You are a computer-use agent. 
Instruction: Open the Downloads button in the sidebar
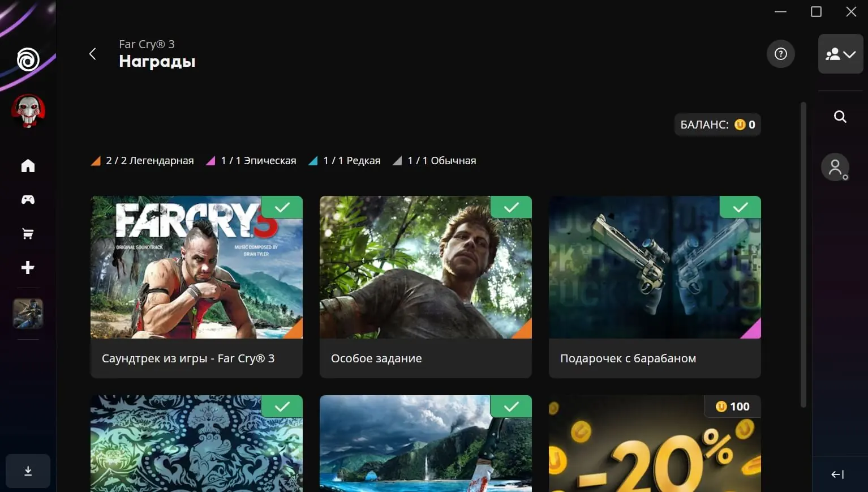[28, 471]
